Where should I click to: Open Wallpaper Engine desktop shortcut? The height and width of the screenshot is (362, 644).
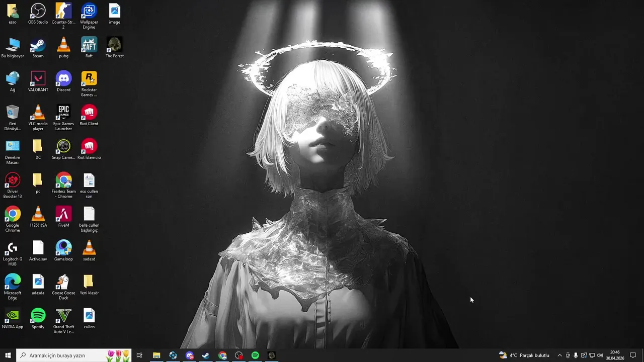[89, 16]
